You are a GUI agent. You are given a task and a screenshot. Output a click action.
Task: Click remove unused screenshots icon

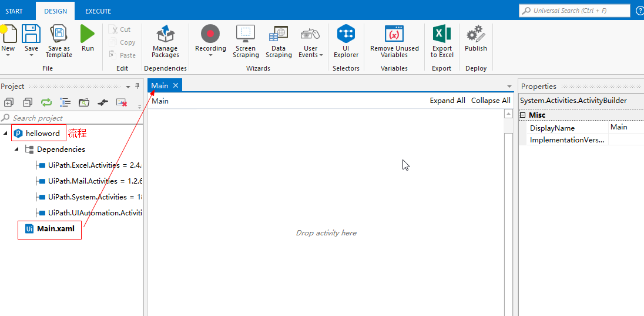(x=122, y=102)
